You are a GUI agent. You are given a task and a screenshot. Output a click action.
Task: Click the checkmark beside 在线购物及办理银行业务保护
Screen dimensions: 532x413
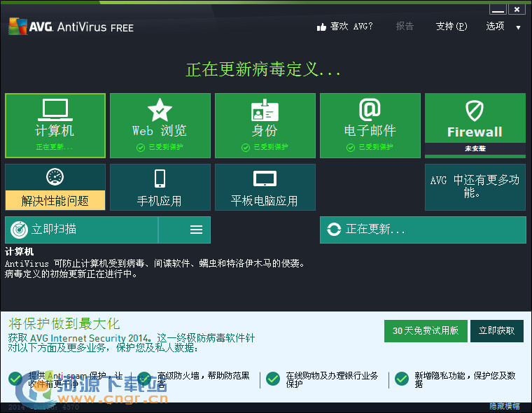[x=273, y=379]
